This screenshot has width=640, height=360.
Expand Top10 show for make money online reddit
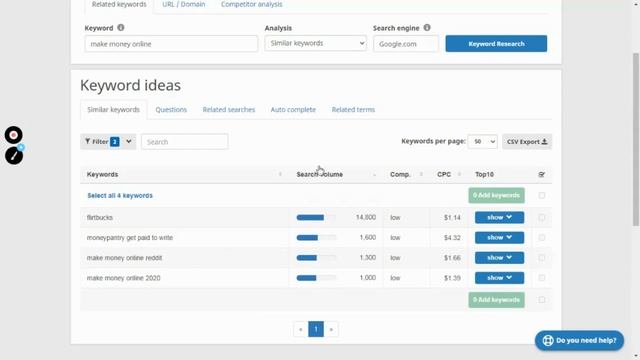coord(499,258)
